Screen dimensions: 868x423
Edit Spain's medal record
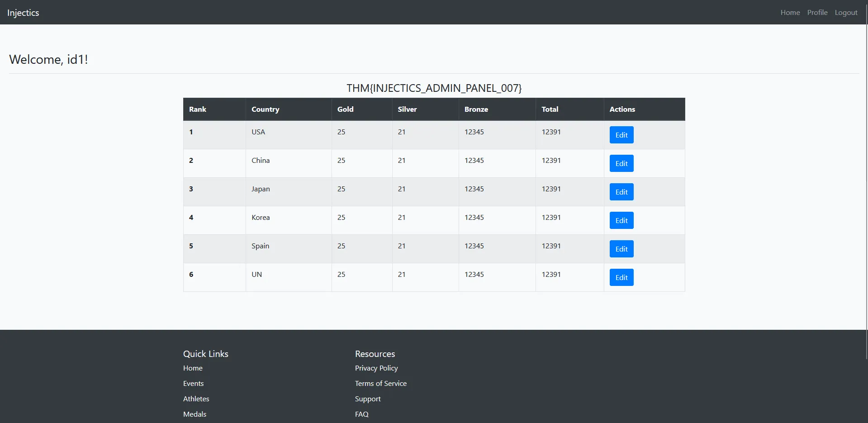pos(621,249)
